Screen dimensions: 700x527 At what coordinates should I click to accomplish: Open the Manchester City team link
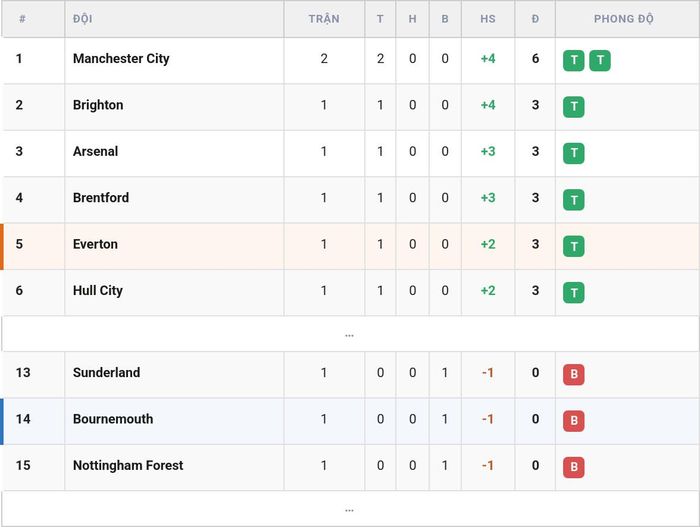(x=121, y=59)
